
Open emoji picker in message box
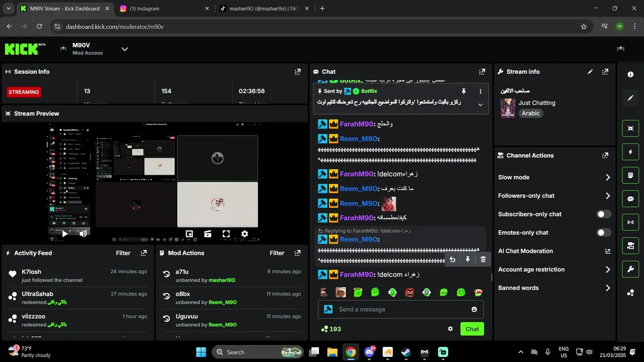pos(474,309)
